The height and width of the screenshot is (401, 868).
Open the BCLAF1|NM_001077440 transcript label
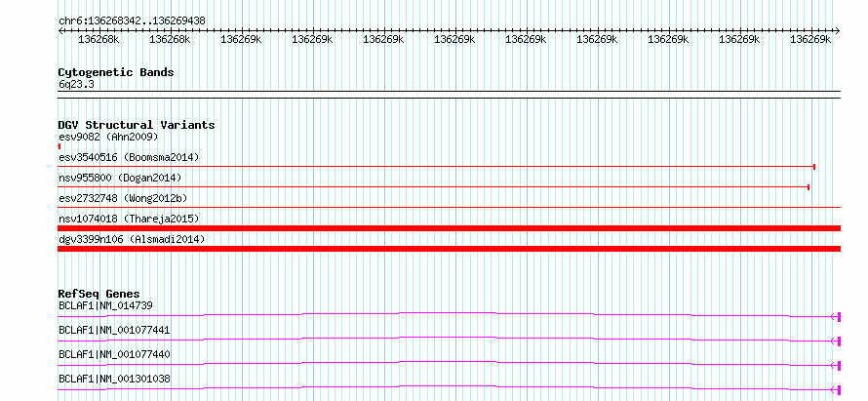[114, 354]
